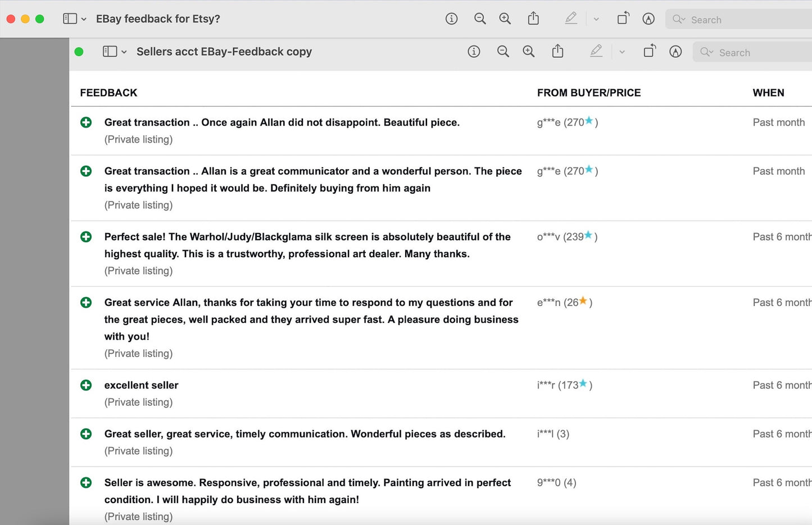The image size is (812, 525).
Task: Expand the markup chevron in the "Sellers acct" toolbar
Action: 622,52
